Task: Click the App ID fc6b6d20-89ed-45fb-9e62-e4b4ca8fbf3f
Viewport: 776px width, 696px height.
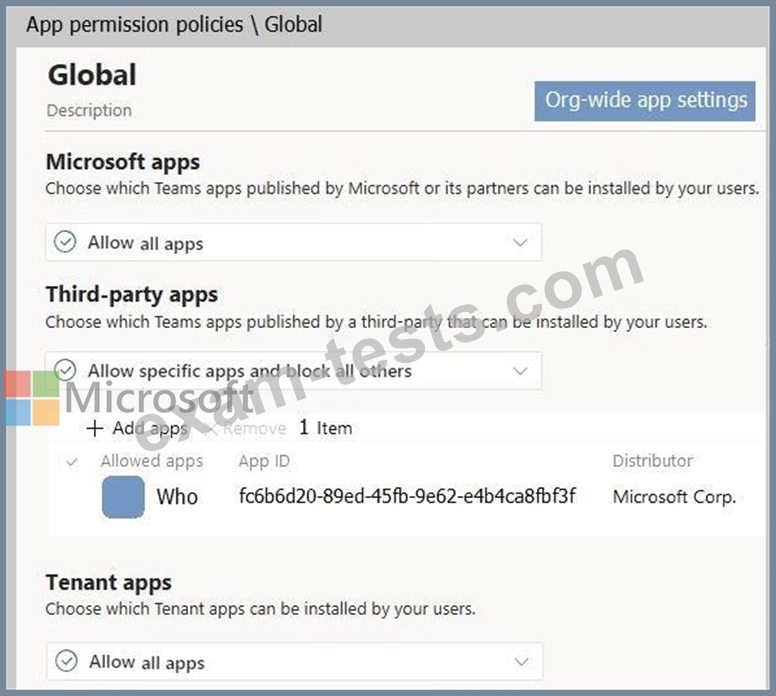Action: pyautogui.click(x=407, y=496)
